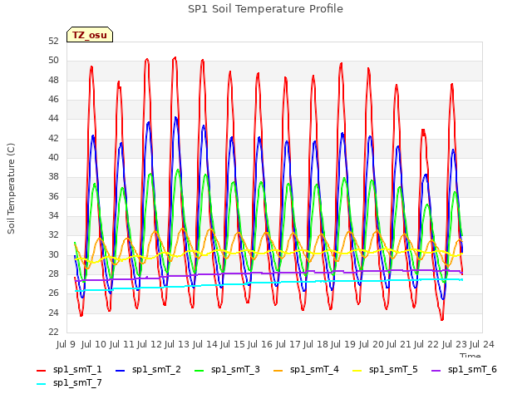532x399 pixels.
Task: Click the red sp1_smT_1 legend color marker
Action: click(41, 371)
